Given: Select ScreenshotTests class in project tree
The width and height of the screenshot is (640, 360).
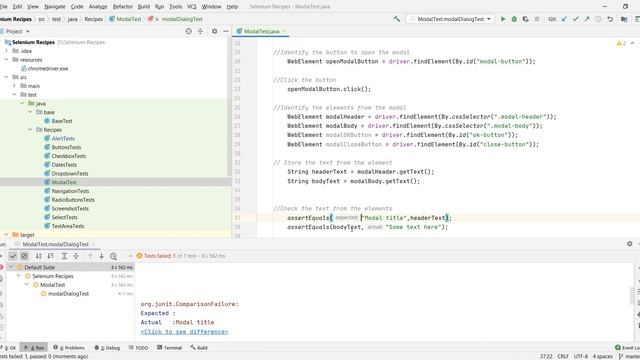Looking at the screenshot, I should coord(70,209).
